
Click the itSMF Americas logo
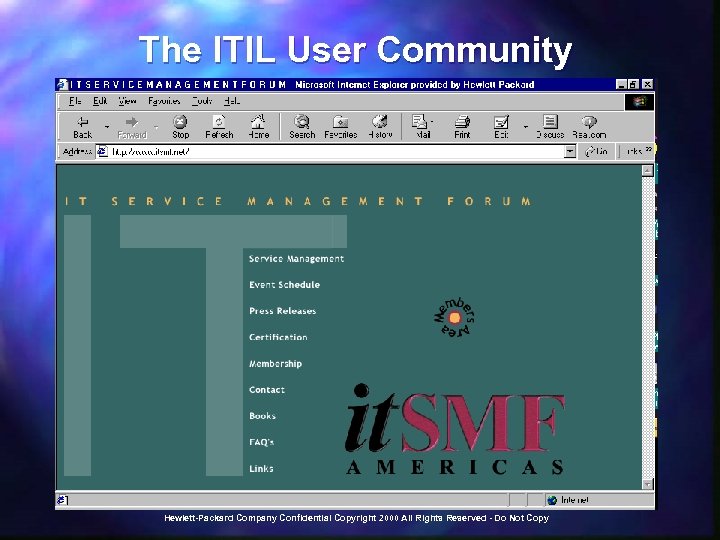pyautogui.click(x=455, y=429)
